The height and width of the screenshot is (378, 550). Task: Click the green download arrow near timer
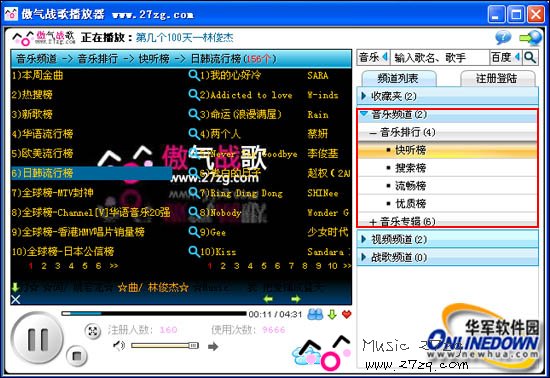tap(332, 315)
